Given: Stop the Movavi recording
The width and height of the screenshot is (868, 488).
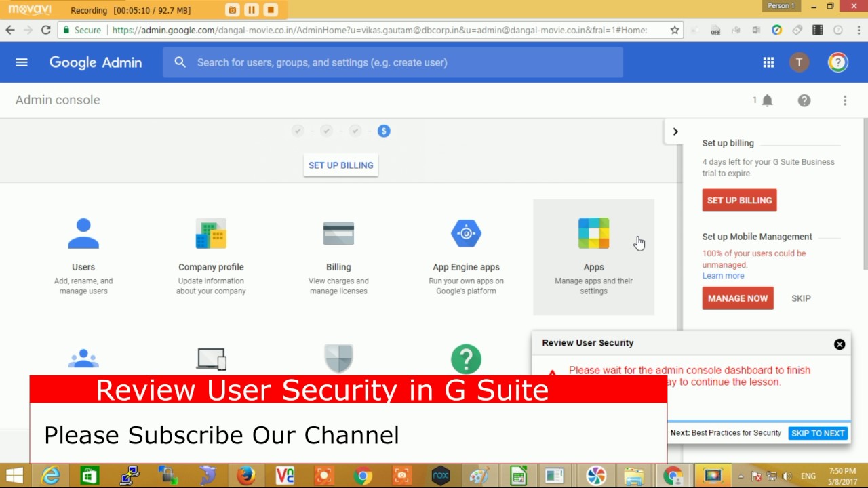Looking at the screenshot, I should [271, 9].
